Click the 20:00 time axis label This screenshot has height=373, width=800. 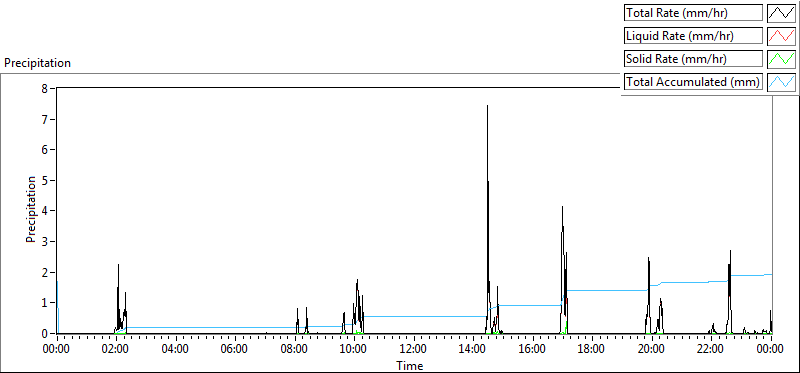point(652,350)
